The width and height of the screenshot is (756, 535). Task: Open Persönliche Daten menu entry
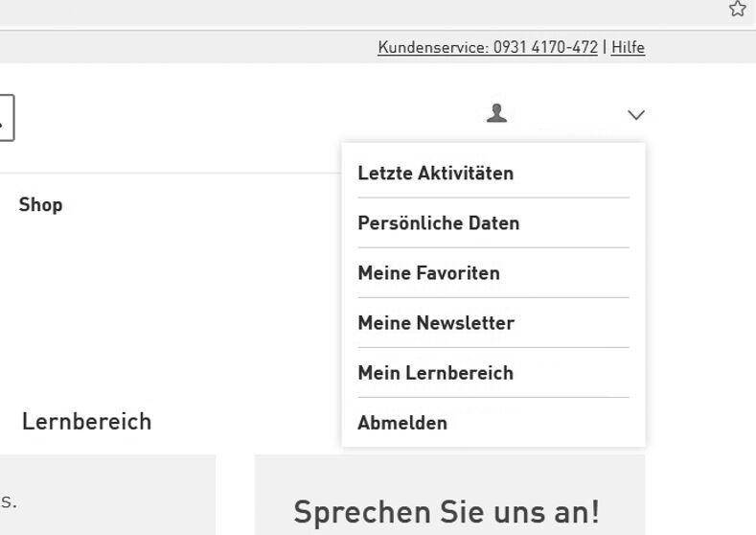(x=439, y=223)
